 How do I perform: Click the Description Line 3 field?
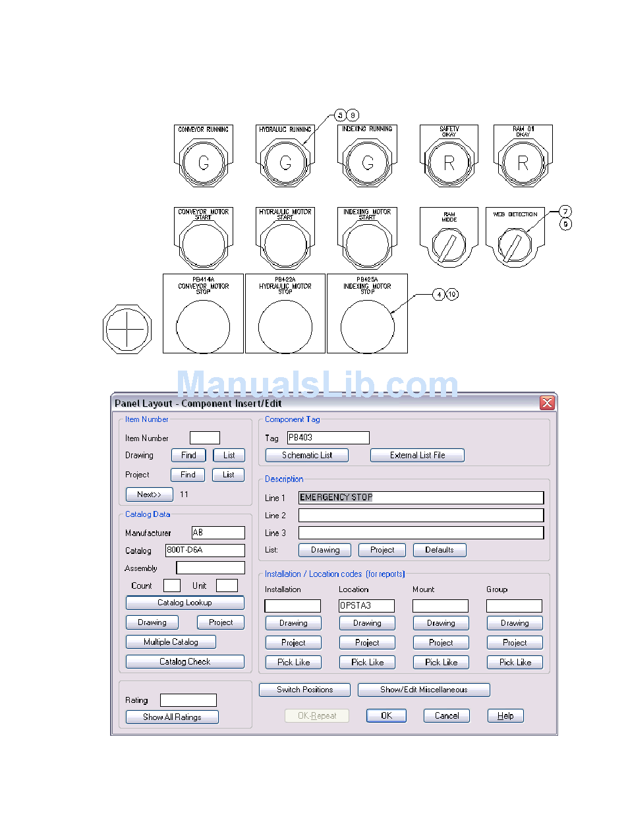(x=421, y=533)
